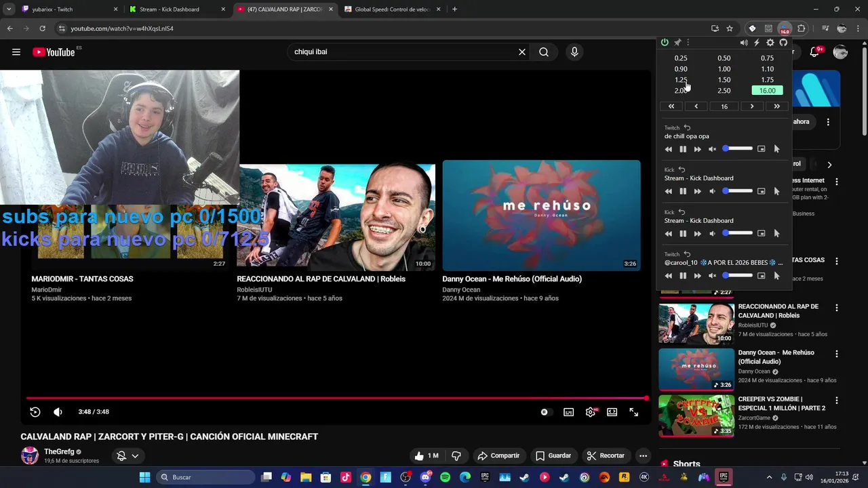Pause the @carool_10 Twitch stream
The image size is (868, 488).
click(683, 276)
